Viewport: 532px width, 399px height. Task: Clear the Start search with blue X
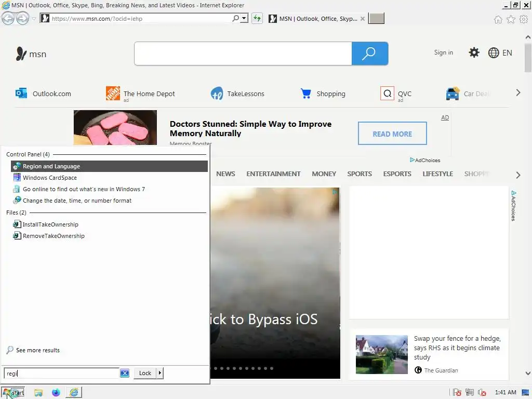click(125, 373)
